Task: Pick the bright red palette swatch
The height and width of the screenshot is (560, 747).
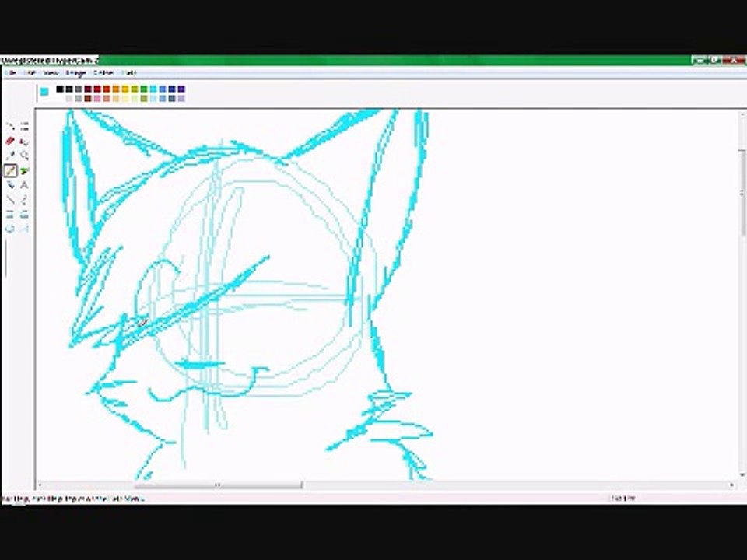Action: point(97,89)
